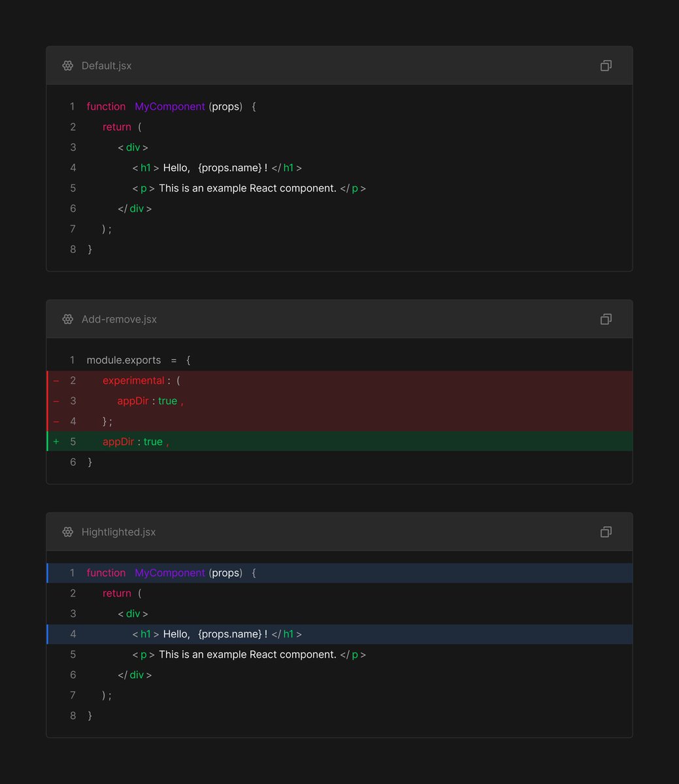Click 'true' value on removed line 3

pos(167,400)
